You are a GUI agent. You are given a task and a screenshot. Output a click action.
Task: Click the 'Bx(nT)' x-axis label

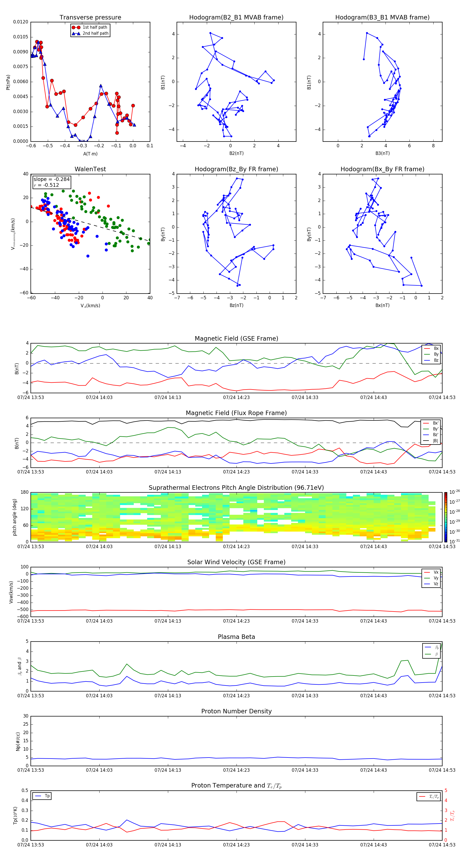(382, 305)
